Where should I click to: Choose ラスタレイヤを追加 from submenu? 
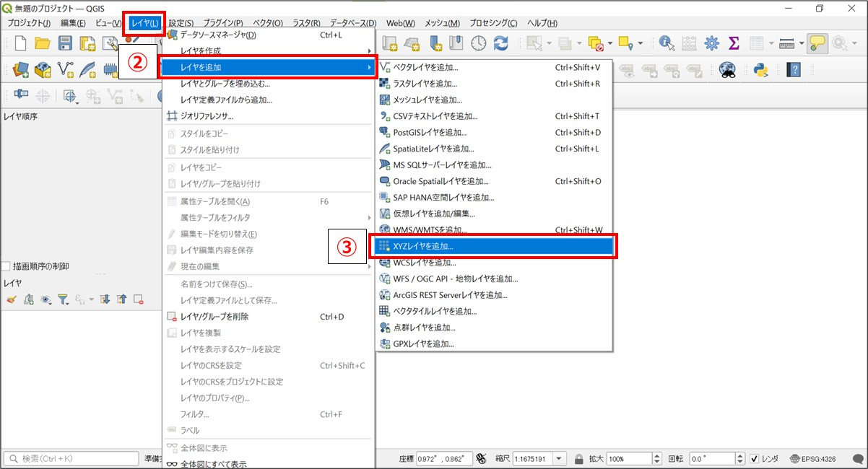[494, 84]
